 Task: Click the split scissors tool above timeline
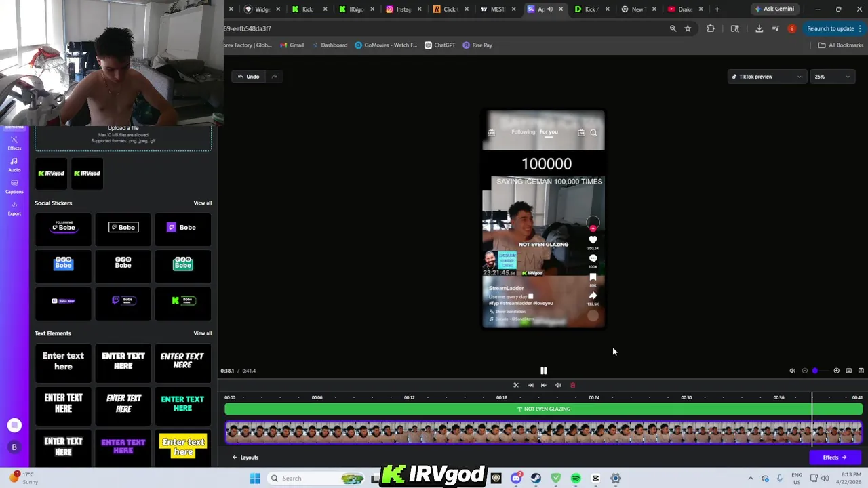pyautogui.click(x=516, y=385)
